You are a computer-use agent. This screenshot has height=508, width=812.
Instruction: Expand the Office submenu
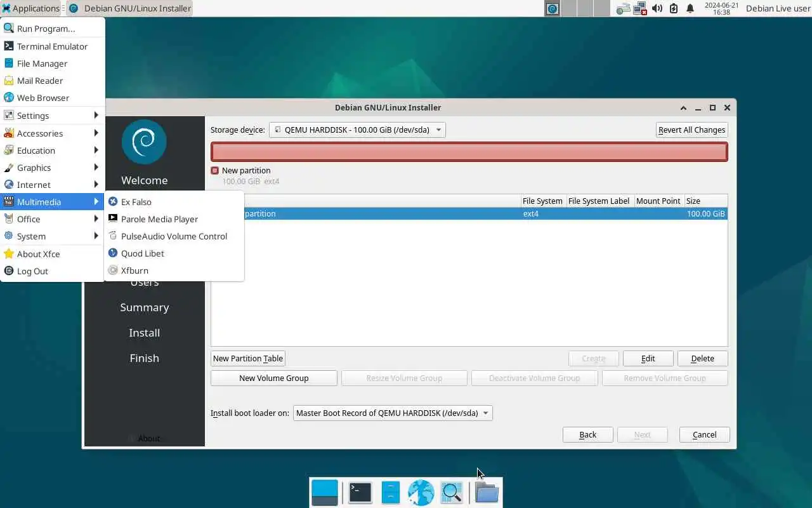[x=53, y=219]
